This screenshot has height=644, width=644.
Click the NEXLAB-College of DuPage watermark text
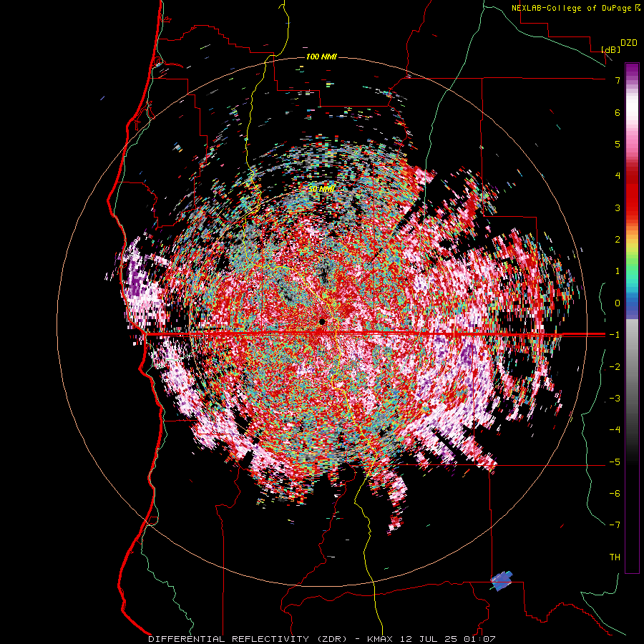coord(575,8)
